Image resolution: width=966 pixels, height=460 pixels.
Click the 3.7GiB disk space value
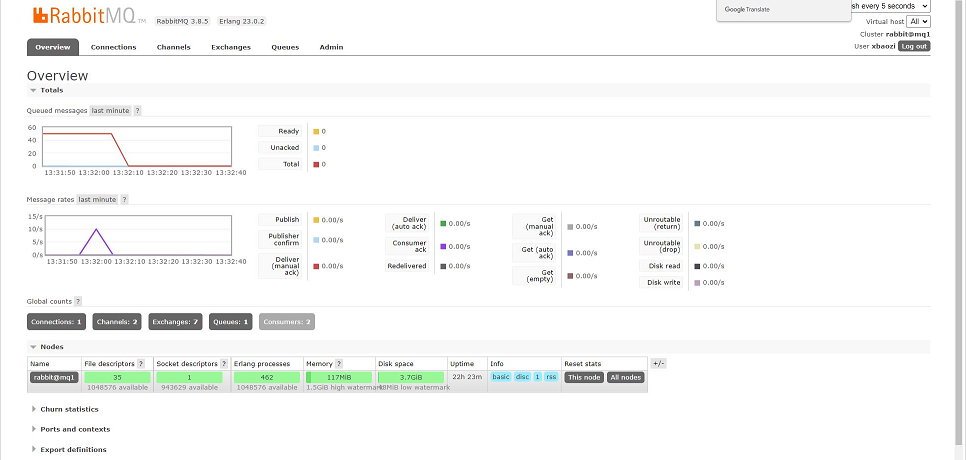coord(411,377)
